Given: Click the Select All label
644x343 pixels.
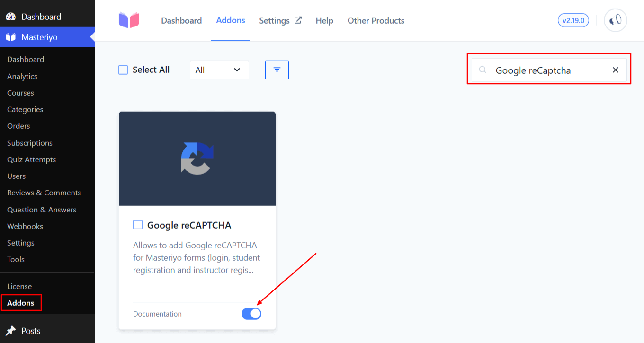Looking at the screenshot, I should (x=151, y=70).
